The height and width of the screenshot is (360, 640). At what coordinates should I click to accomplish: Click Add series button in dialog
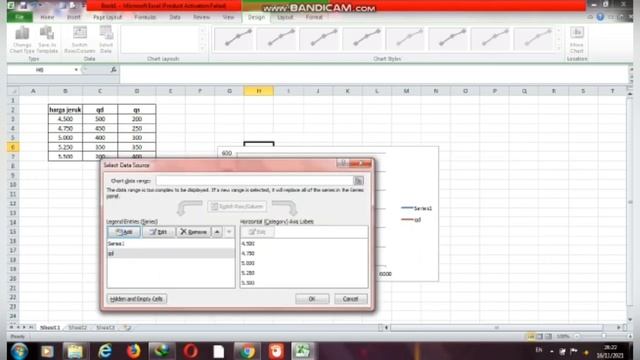click(x=124, y=232)
